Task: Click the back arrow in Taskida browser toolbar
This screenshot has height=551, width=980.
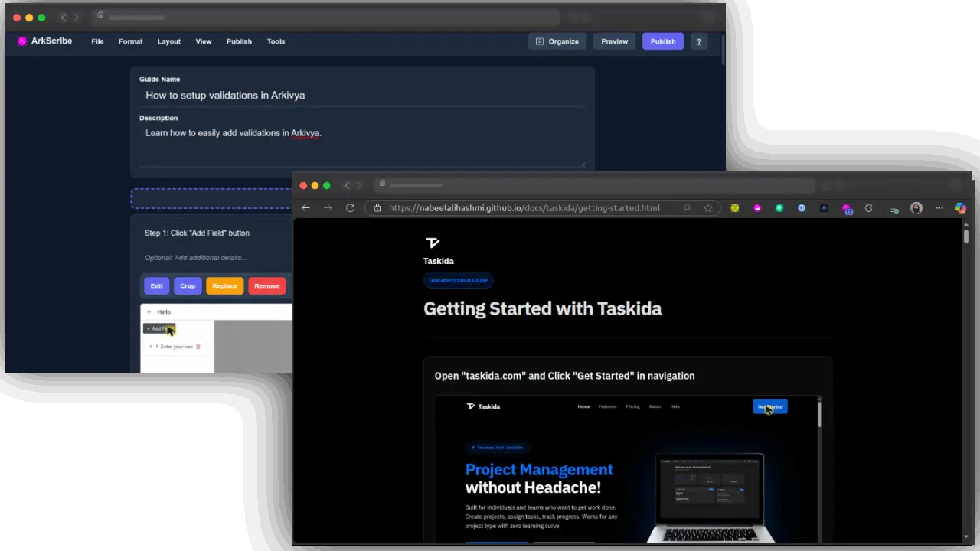Action: click(x=305, y=208)
